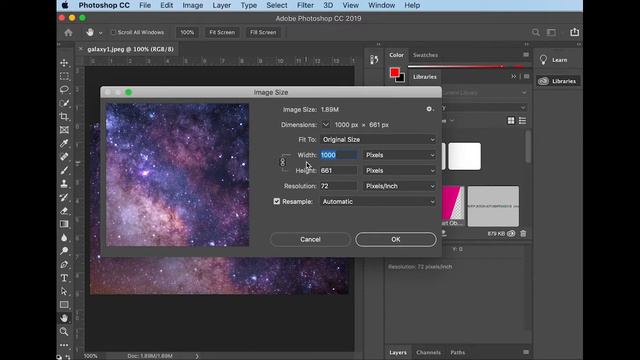The width and height of the screenshot is (640, 360).
Task: Select the Blur tool
Action: 64,238
